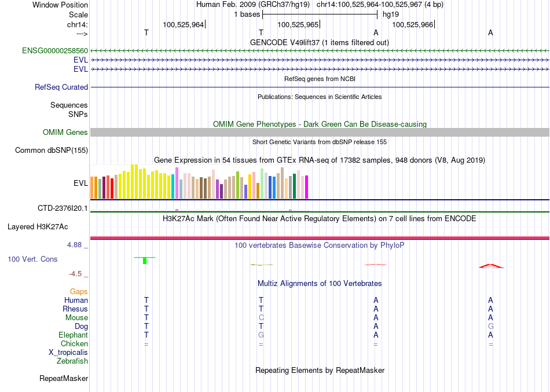Click 100 vertebrates Basewise Conservation by PhyloP title
Image resolution: width=550 pixels, height=392 pixels.
pos(320,246)
